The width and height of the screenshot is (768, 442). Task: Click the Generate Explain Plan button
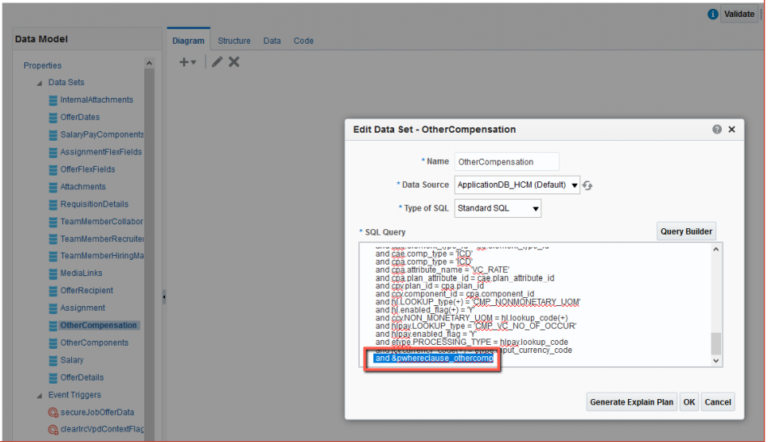(630, 401)
